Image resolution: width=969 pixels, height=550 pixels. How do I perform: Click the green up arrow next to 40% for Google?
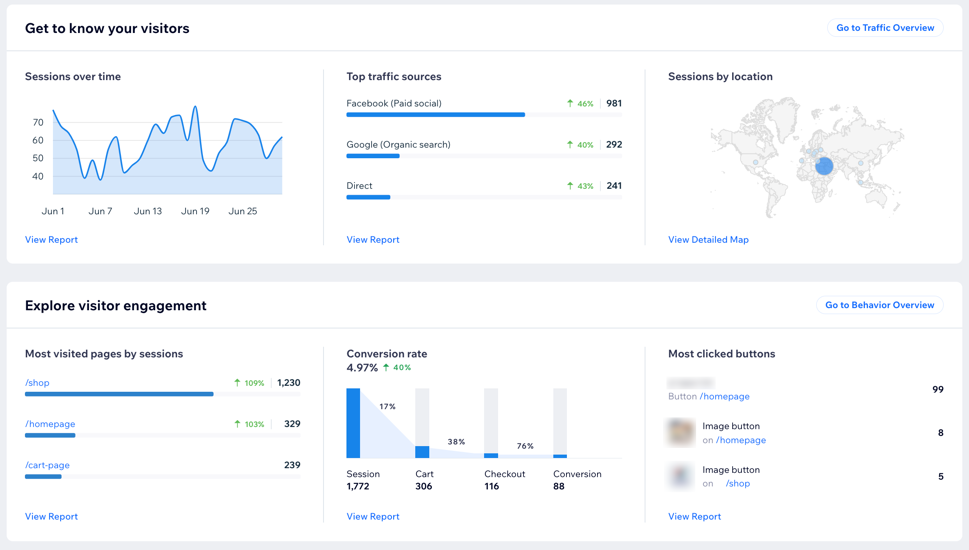coord(570,145)
